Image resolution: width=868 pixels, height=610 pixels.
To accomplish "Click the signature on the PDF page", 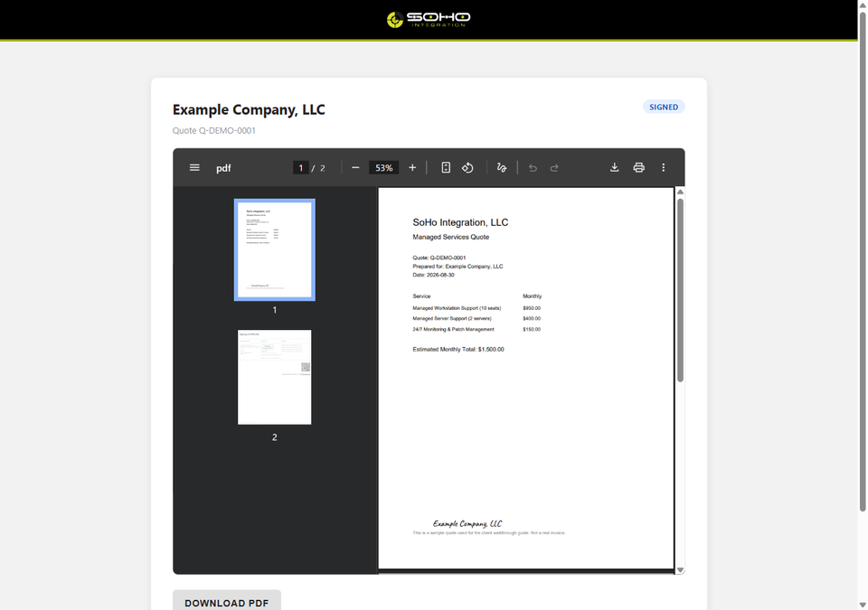I will [467, 523].
